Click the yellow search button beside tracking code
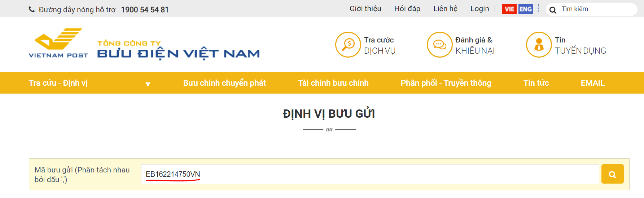 [612, 174]
